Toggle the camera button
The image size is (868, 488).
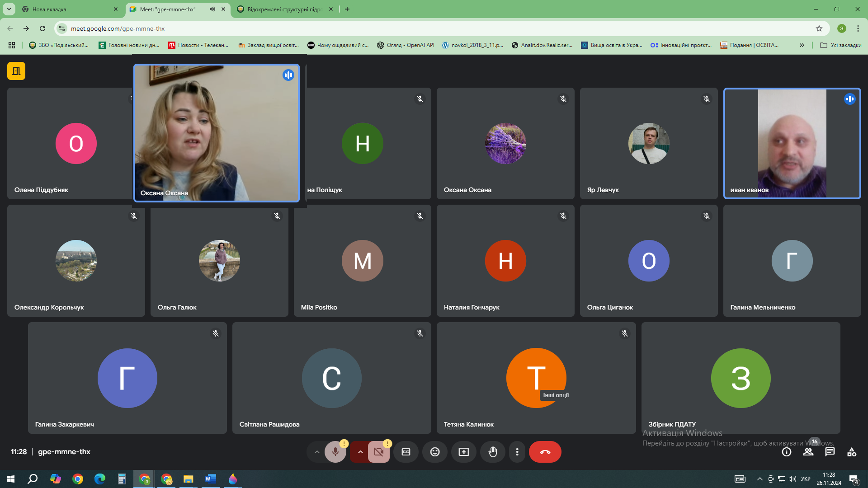[x=379, y=452]
